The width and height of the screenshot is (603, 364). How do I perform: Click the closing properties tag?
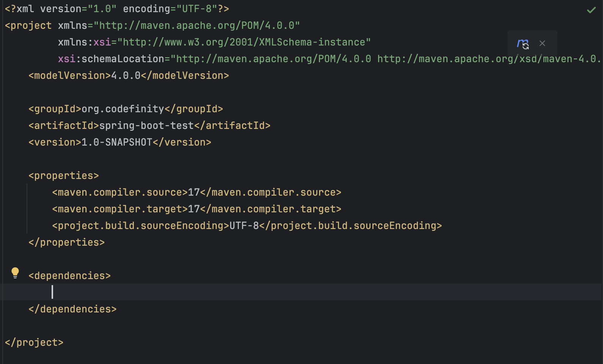point(67,242)
